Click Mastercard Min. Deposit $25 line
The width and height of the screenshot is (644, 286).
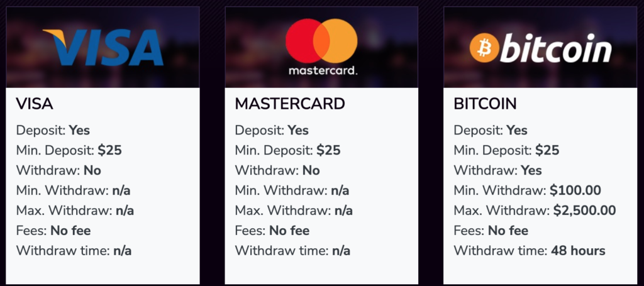287,151
